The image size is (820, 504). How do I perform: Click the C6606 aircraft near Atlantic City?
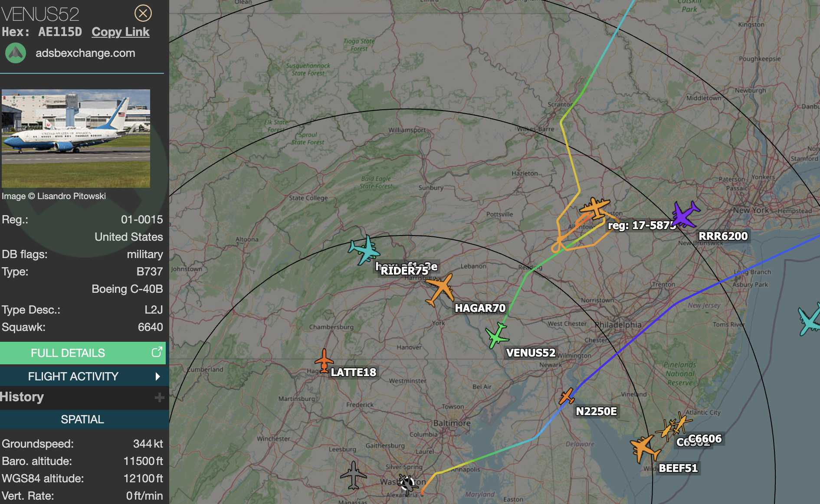682,423
